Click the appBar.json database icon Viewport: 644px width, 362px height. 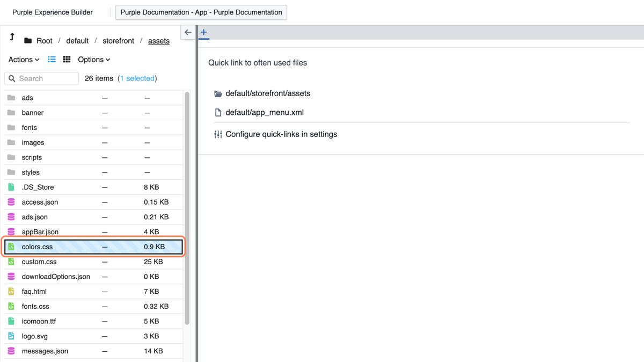11,232
